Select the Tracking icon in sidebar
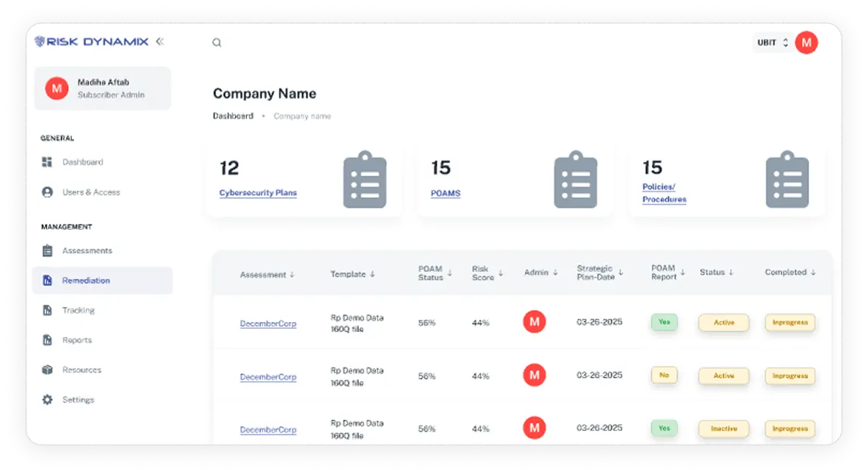 point(47,310)
